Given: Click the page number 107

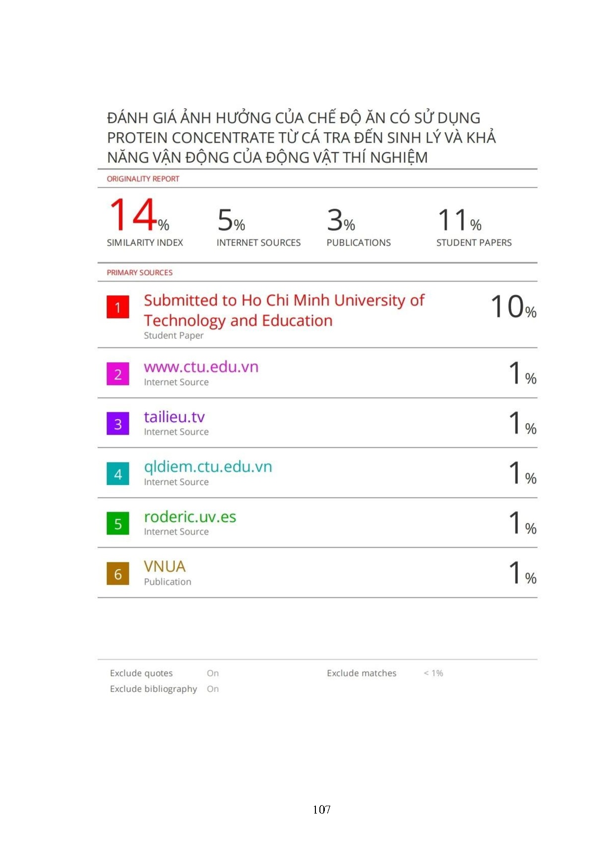Looking at the screenshot, I should click(x=322, y=810).
